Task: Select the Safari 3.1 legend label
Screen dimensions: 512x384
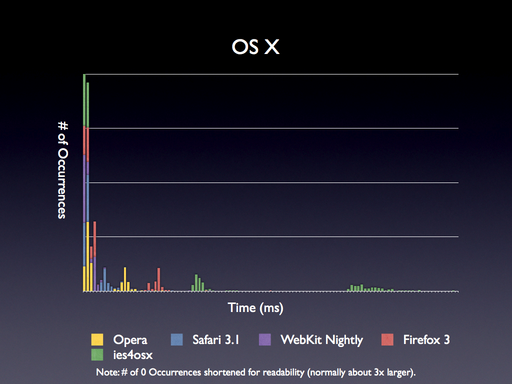Action: pos(216,340)
